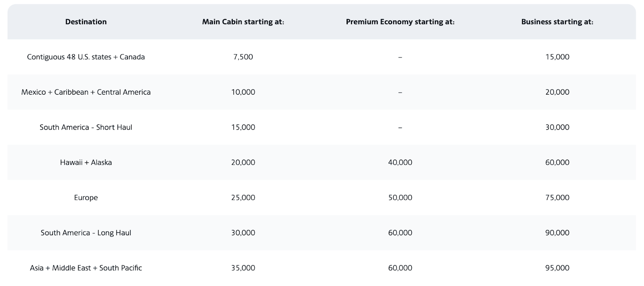This screenshot has height=286, width=644.
Task: Click the 95,000 Business value
Action: 557,268
